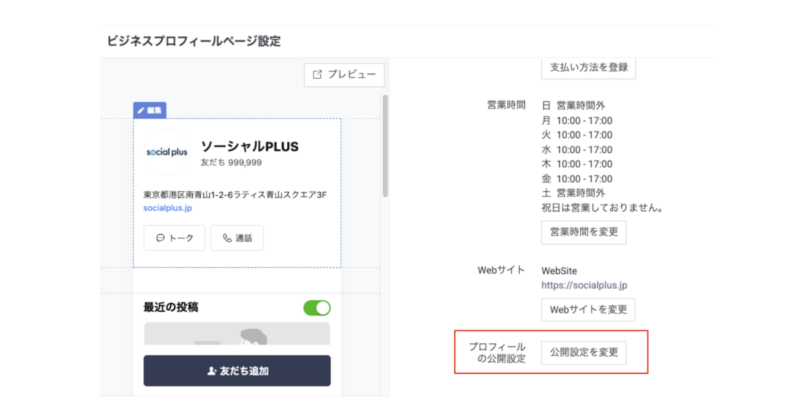Click the 友だち追加 add friend button
The width and height of the screenshot is (800, 420).
(237, 371)
